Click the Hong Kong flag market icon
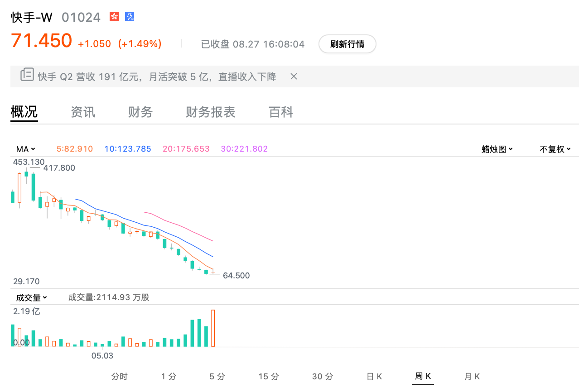 (x=115, y=17)
